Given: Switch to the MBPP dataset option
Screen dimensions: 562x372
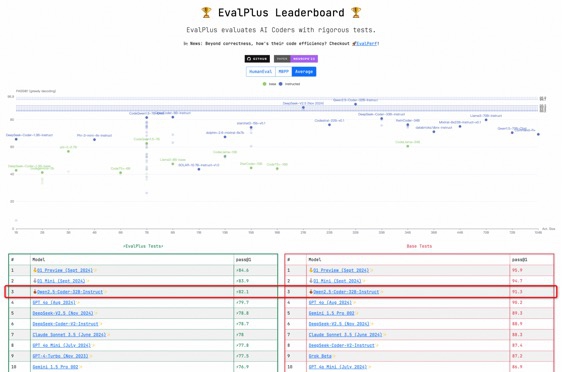Looking at the screenshot, I should tap(284, 72).
